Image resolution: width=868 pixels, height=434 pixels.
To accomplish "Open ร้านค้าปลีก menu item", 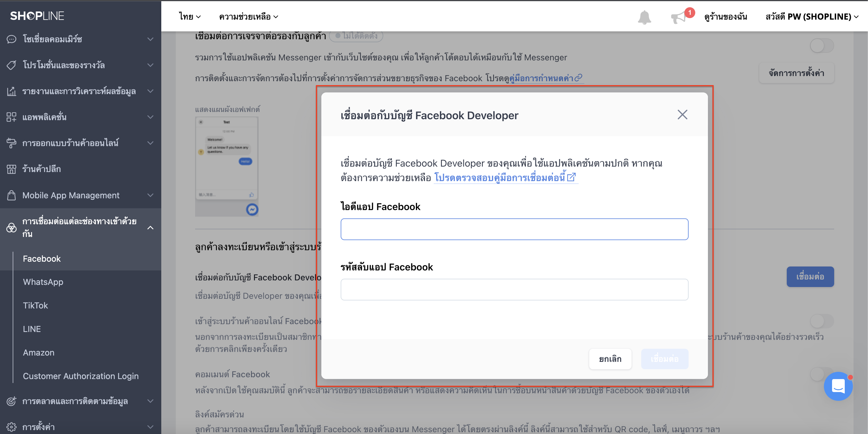I will pyautogui.click(x=41, y=169).
